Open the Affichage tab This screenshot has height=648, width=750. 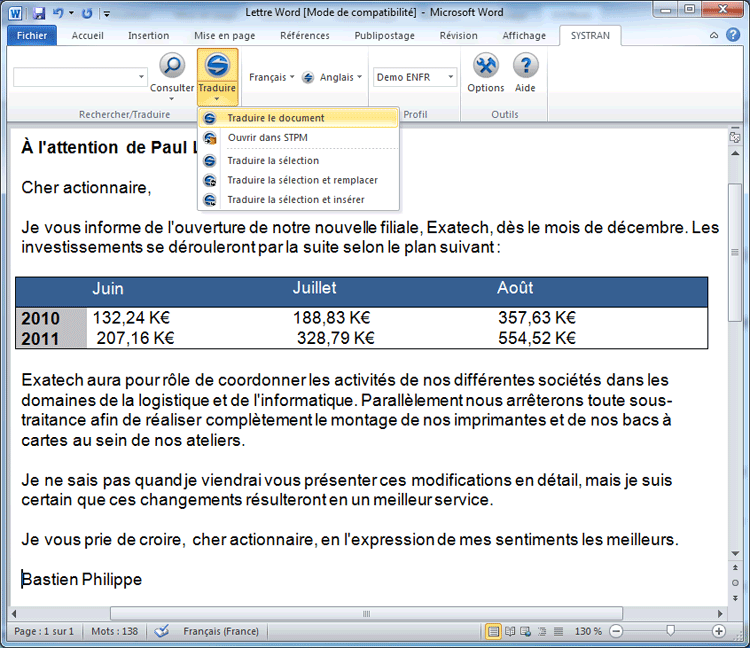524,35
